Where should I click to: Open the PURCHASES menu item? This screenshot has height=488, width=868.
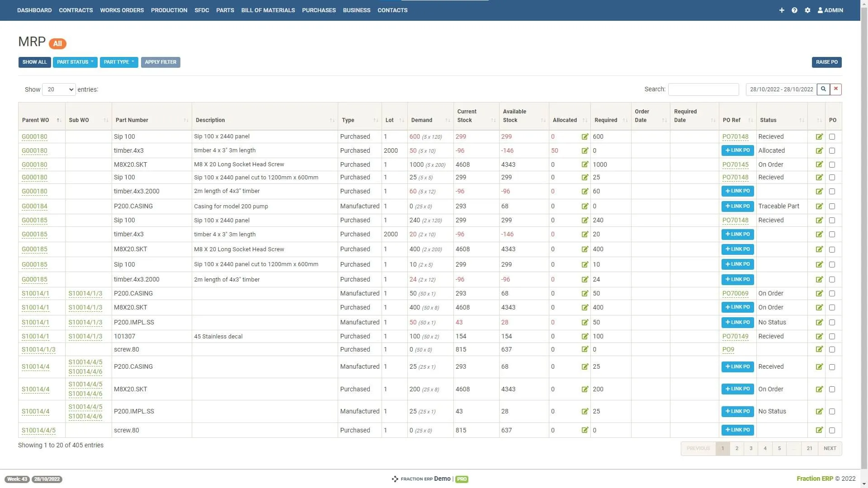319,10
